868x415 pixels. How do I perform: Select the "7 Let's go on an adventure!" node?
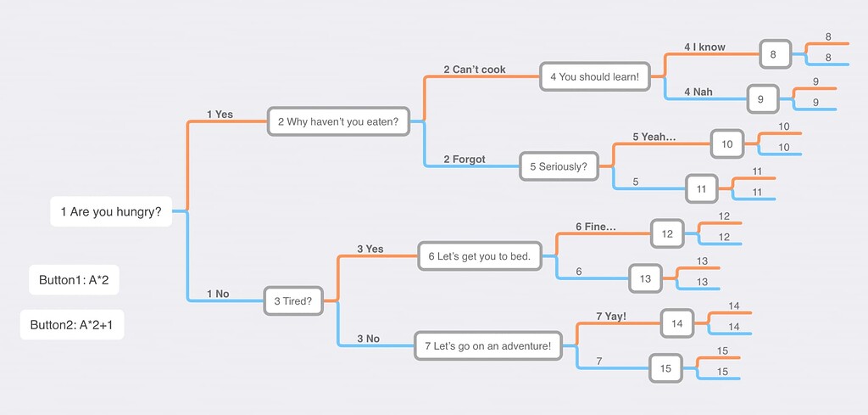click(x=487, y=345)
